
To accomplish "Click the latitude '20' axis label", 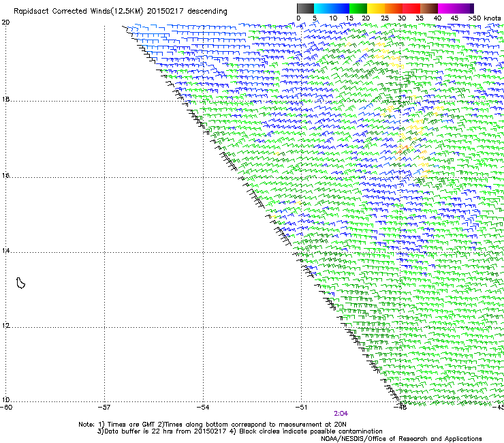I will pos(5,22).
